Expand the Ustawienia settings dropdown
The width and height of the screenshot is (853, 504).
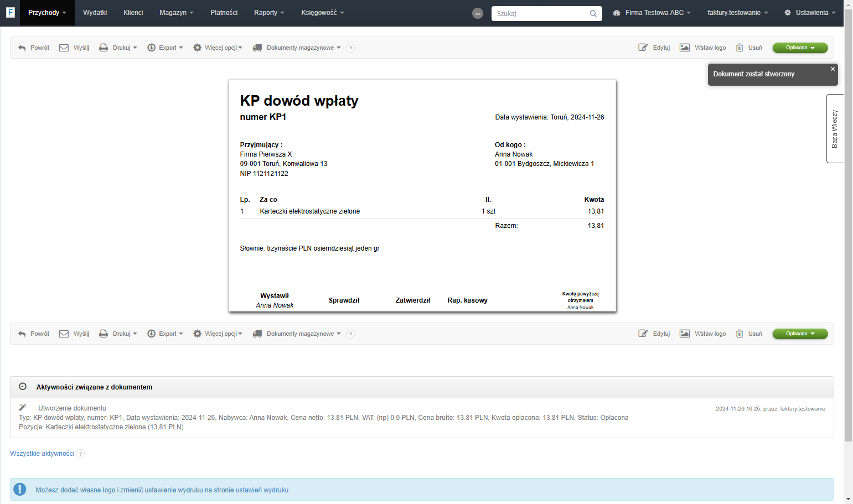coord(810,13)
